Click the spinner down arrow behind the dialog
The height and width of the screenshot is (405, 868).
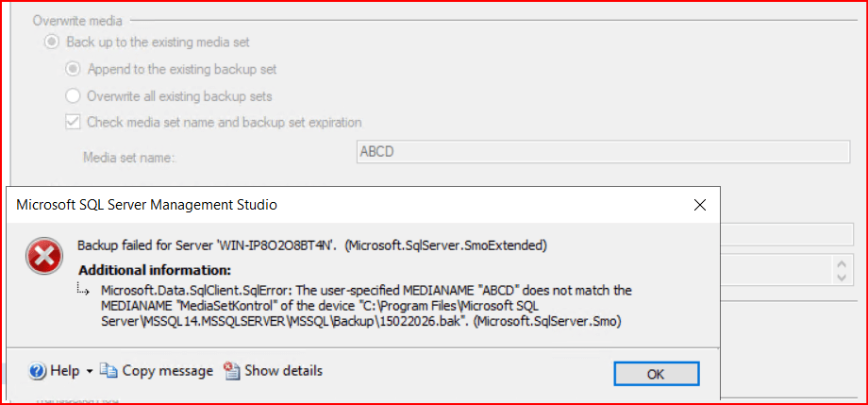point(842,276)
